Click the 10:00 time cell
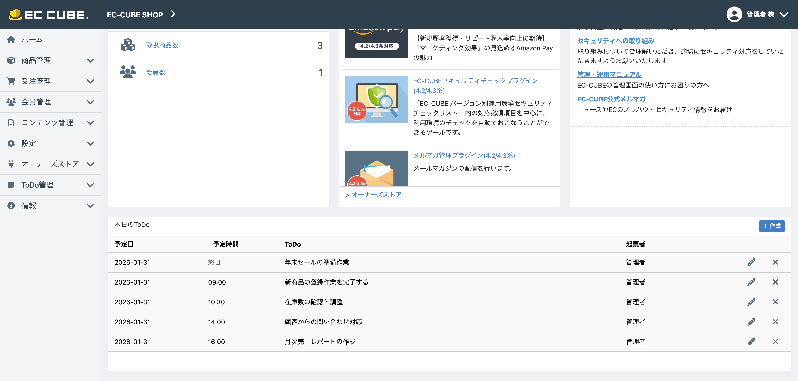798x381 pixels. click(217, 302)
